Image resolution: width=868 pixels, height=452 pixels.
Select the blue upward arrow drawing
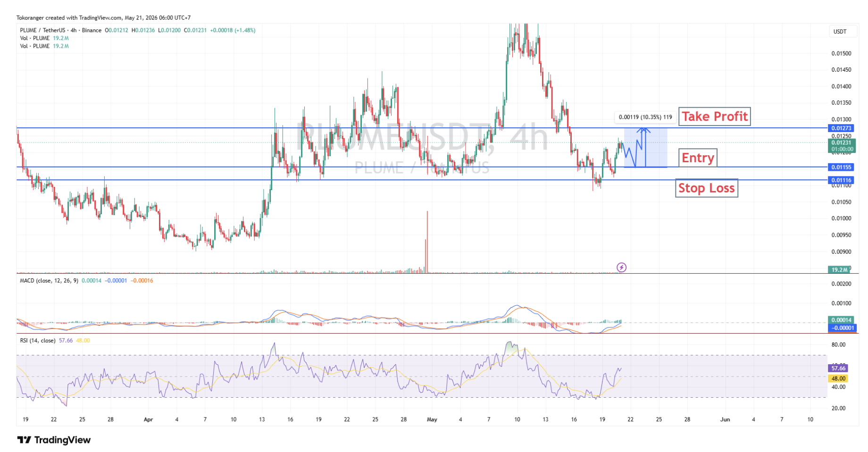pyautogui.click(x=645, y=147)
